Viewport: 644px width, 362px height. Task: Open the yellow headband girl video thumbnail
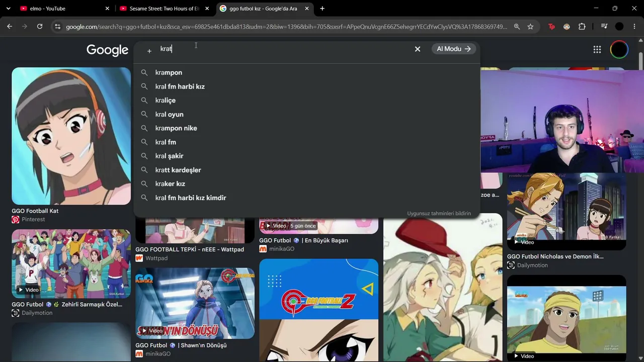tap(567, 318)
